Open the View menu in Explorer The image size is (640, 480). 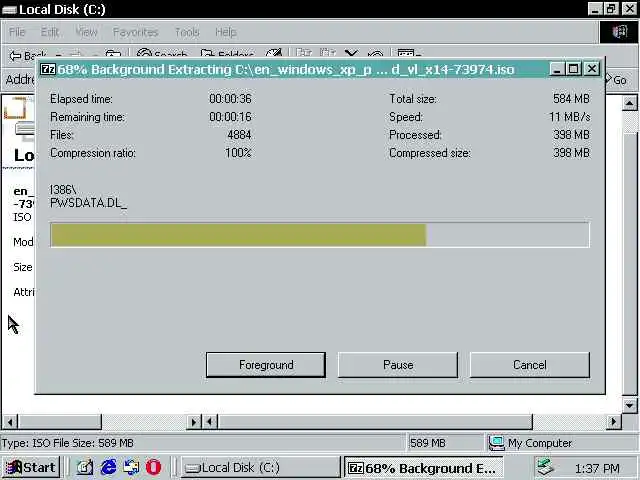click(87, 32)
